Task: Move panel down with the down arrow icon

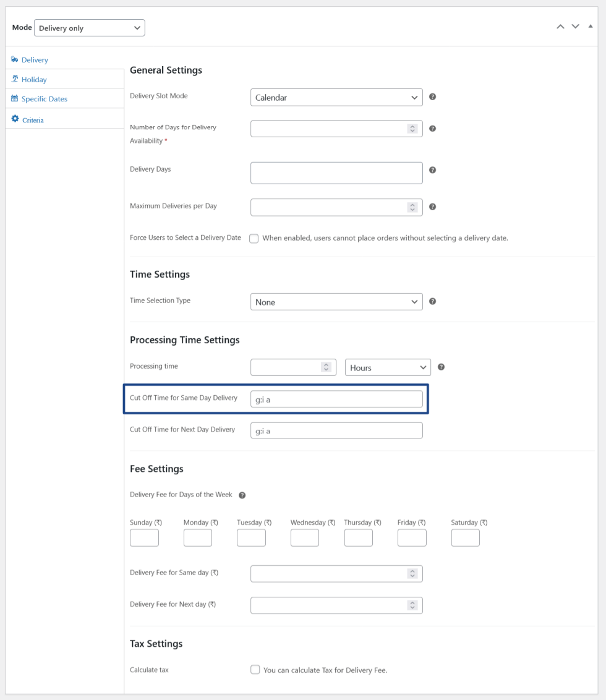Action: pyautogui.click(x=576, y=27)
